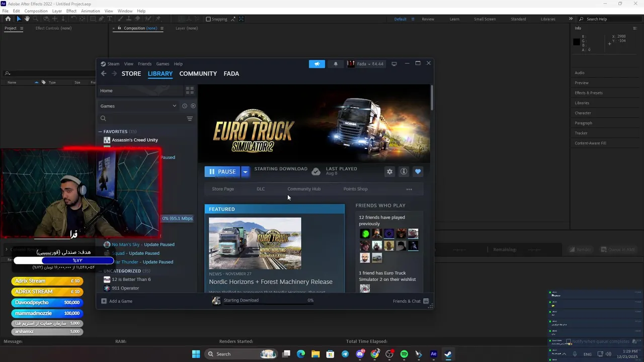Open the Project panel menu
The width and height of the screenshot is (644, 362).
(21, 28)
